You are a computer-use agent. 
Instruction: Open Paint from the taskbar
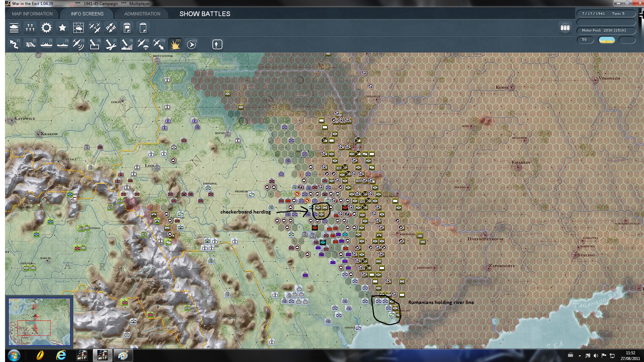[123, 355]
